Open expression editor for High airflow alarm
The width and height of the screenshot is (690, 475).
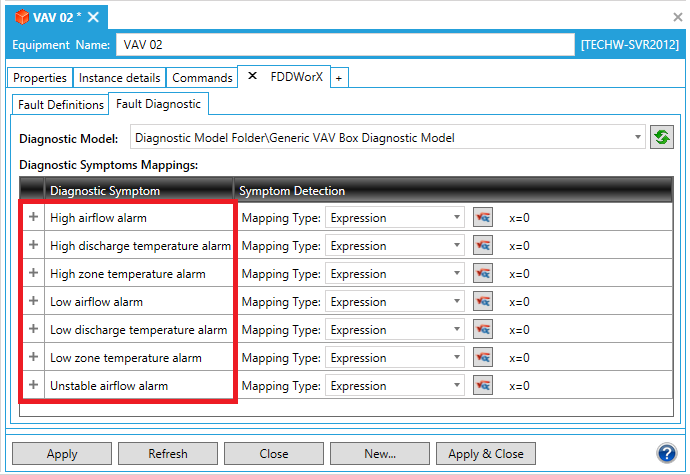[x=484, y=218]
